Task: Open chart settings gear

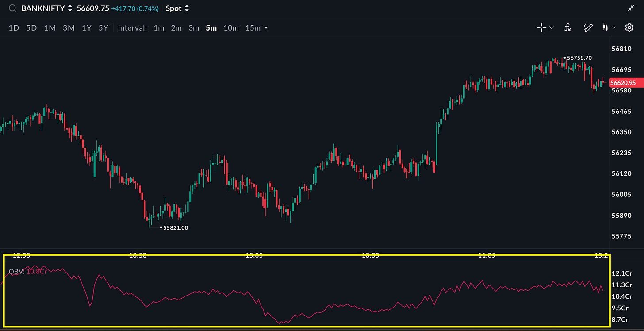Action: pyautogui.click(x=629, y=28)
